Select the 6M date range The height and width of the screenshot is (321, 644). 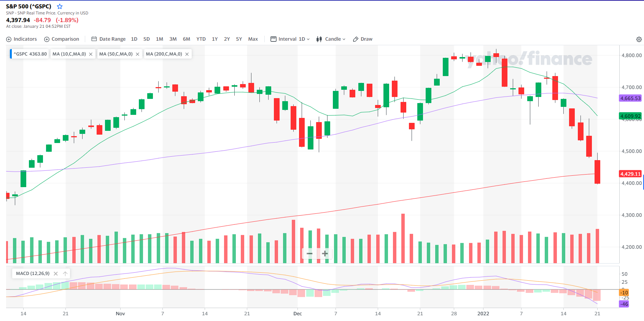tap(186, 39)
